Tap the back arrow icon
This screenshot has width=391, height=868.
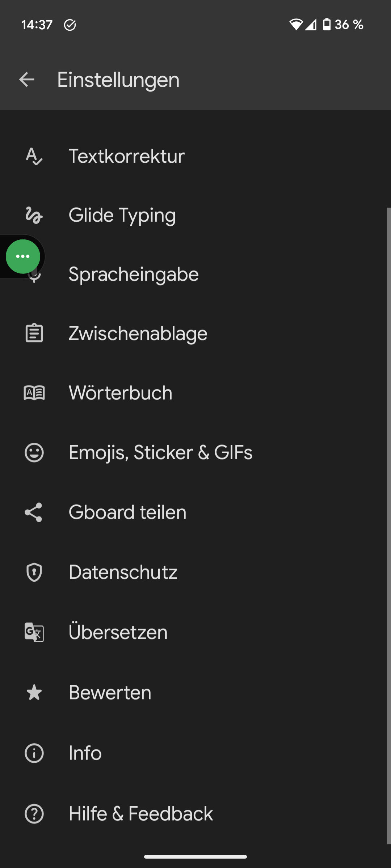27,80
